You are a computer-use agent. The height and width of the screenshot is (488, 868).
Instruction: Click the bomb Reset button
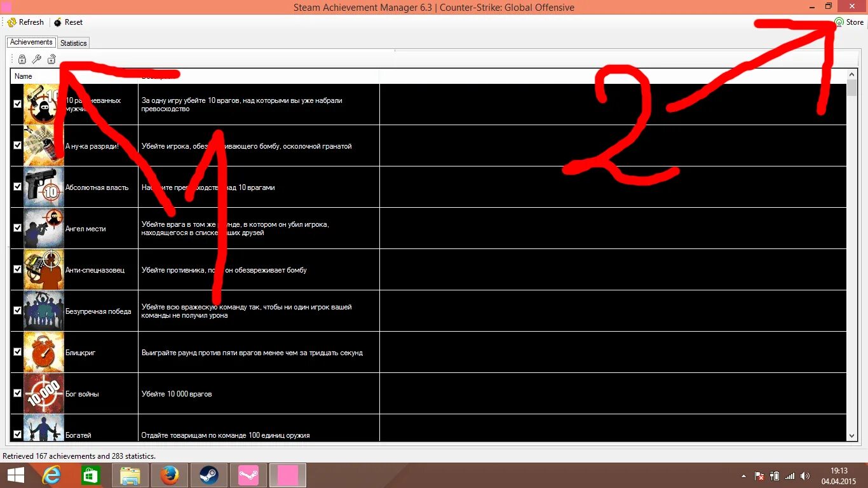point(68,22)
